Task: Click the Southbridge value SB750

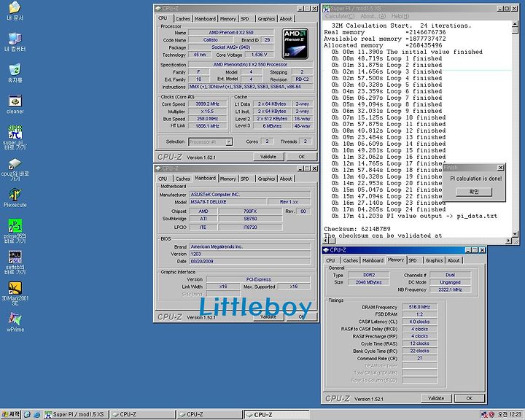Action: 250,219
